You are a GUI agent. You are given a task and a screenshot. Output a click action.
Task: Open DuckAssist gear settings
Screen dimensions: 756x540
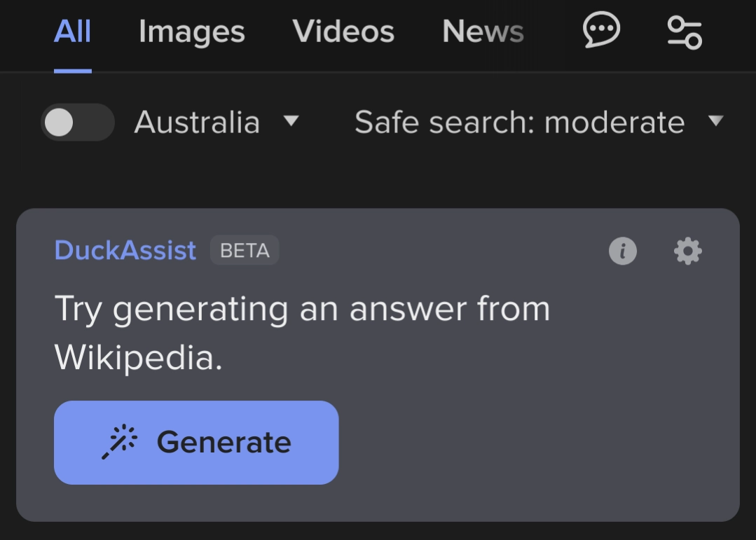point(687,251)
